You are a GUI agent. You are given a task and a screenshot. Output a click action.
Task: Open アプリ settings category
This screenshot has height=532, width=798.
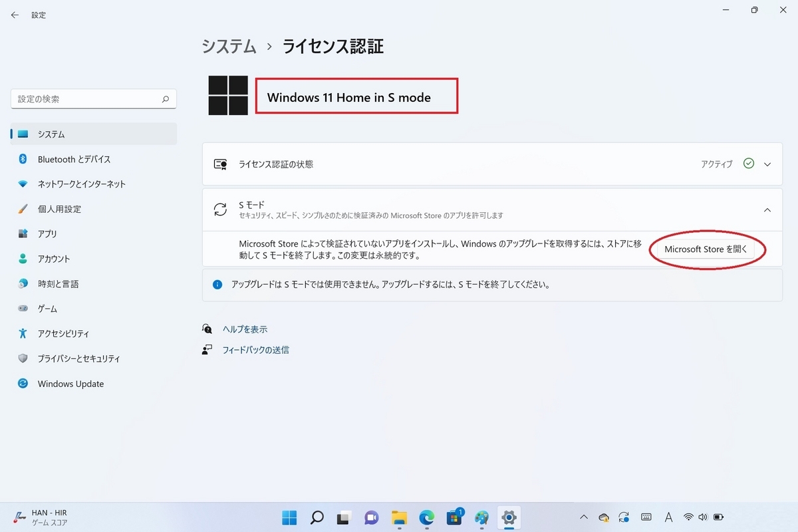94,234
